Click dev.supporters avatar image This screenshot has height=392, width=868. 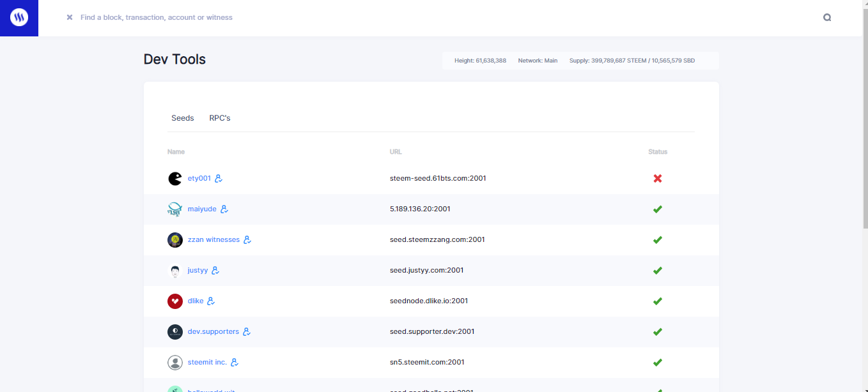point(175,332)
